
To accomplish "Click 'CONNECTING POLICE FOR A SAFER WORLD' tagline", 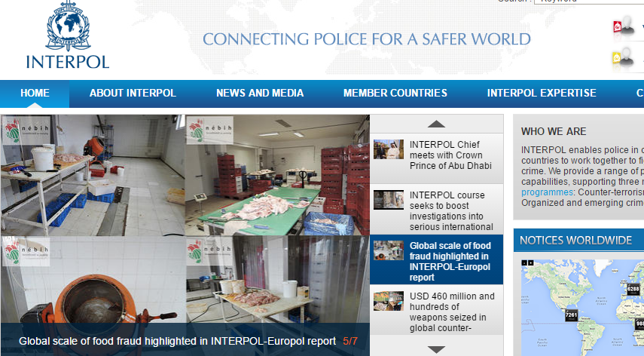I will click(366, 39).
